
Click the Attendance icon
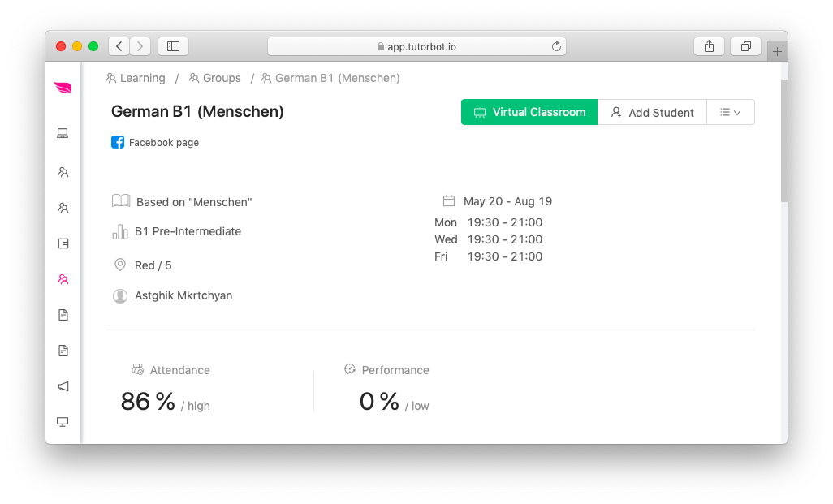[x=137, y=369]
